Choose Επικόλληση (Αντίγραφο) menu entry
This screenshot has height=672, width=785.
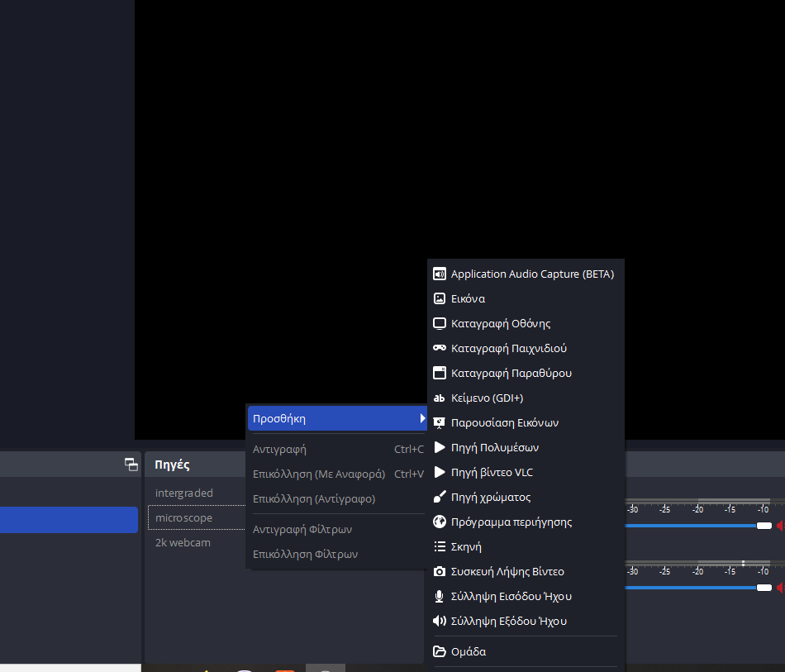coord(338,498)
